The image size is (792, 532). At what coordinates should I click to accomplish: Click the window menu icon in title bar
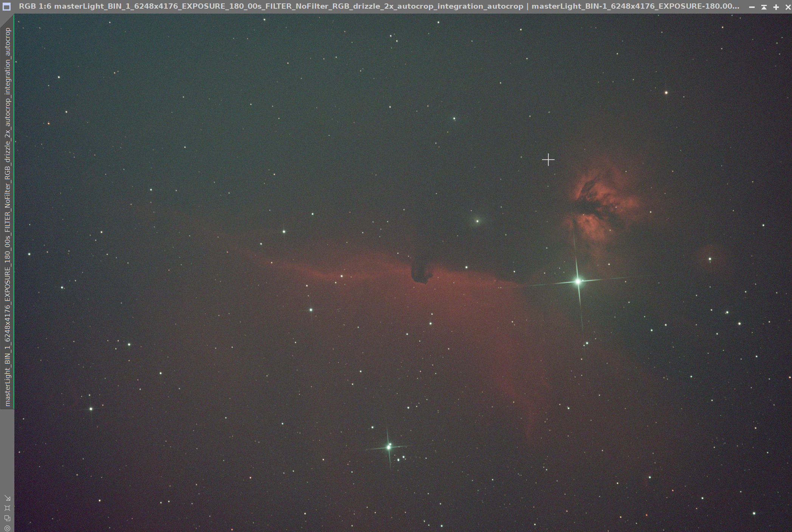click(6, 7)
